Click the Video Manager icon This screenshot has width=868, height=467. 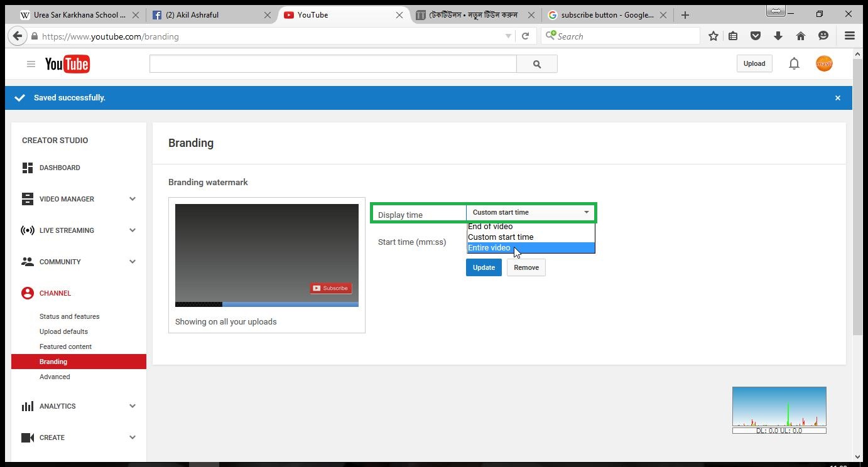[x=27, y=199]
